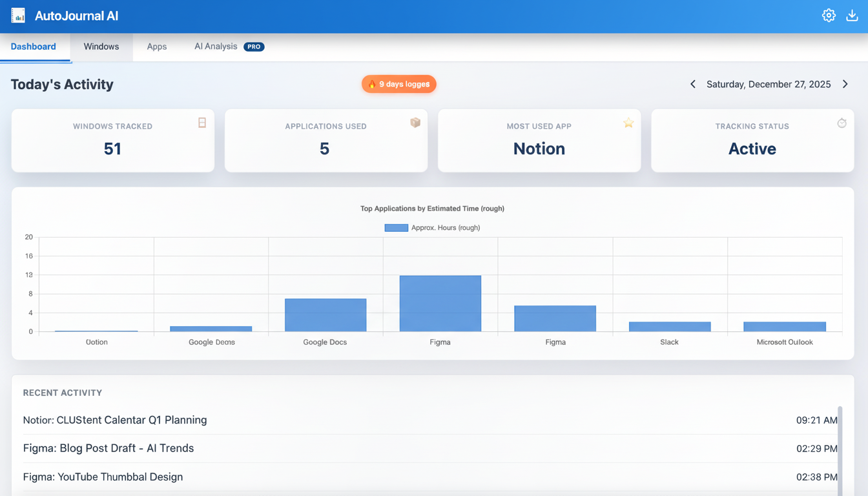This screenshot has height=496, width=868.
Task: Click the star icon on Most Used App card
Action: point(628,123)
